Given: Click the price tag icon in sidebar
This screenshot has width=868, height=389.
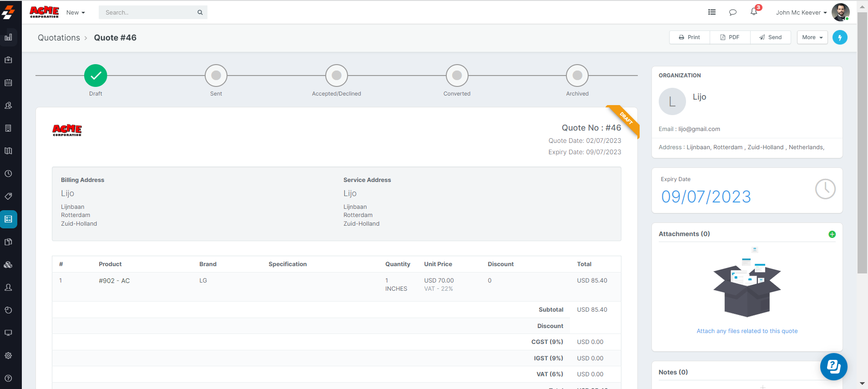Looking at the screenshot, I should (x=8, y=197).
